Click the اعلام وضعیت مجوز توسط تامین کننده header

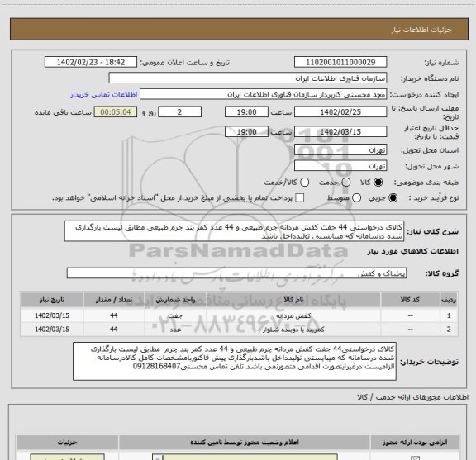[x=245, y=443]
